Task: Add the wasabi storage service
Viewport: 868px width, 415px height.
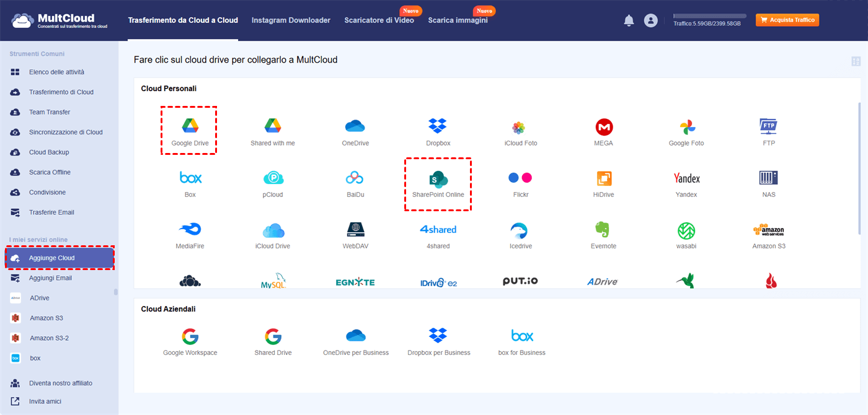Action: (686, 230)
